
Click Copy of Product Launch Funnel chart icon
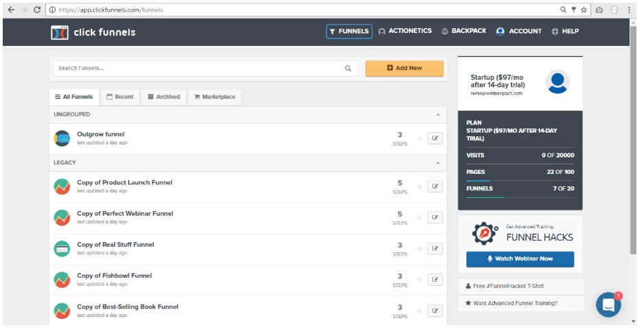pos(62,186)
